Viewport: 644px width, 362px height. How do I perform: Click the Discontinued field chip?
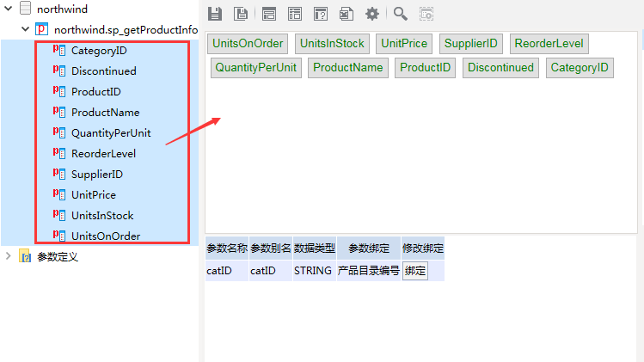tap(500, 68)
